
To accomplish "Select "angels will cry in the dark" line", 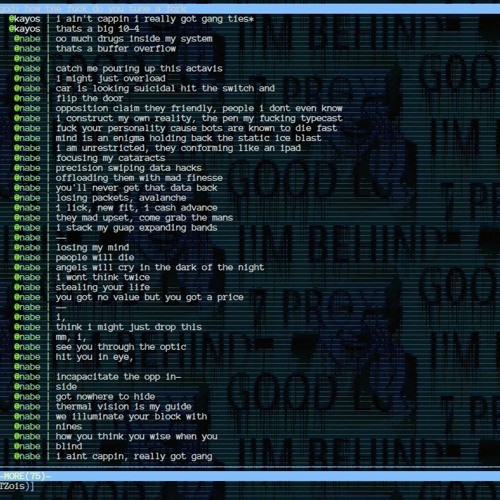I will point(160,267).
